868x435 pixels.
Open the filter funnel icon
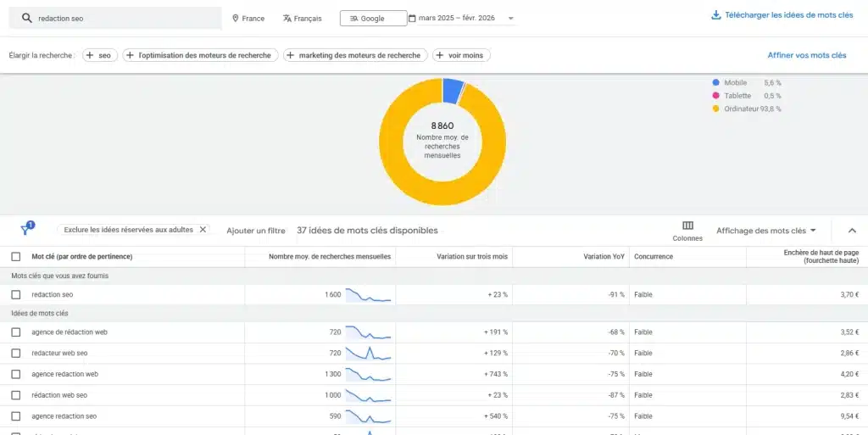click(26, 230)
